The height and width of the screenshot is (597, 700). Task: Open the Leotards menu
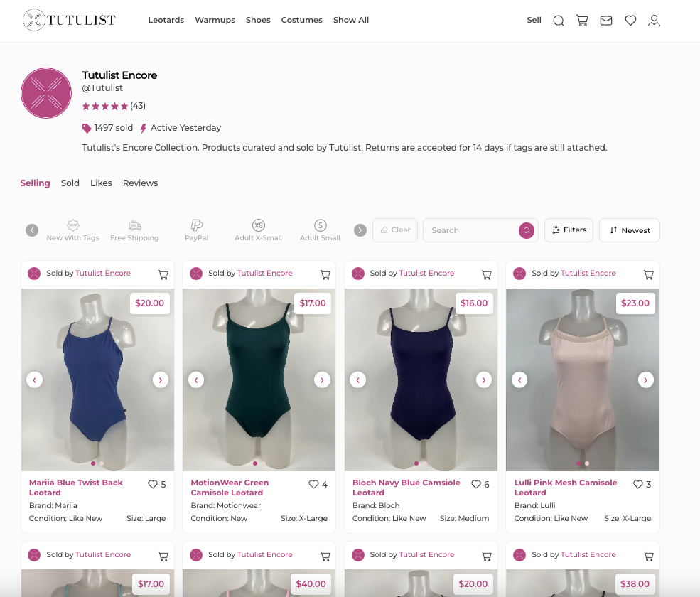(x=166, y=20)
